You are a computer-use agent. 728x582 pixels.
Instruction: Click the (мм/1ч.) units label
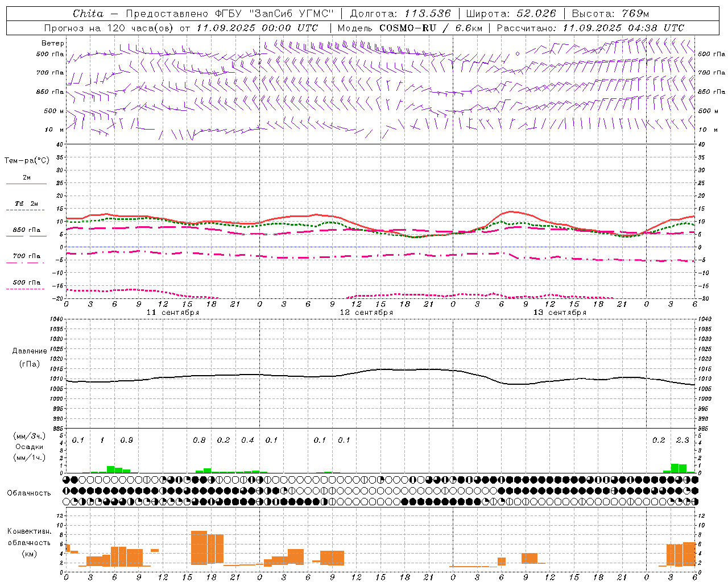point(29,458)
